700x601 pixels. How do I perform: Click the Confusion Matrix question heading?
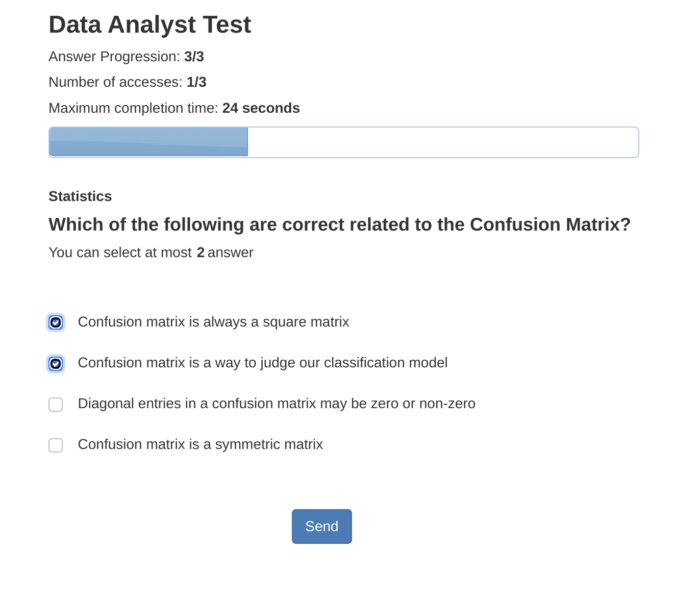pyautogui.click(x=339, y=224)
